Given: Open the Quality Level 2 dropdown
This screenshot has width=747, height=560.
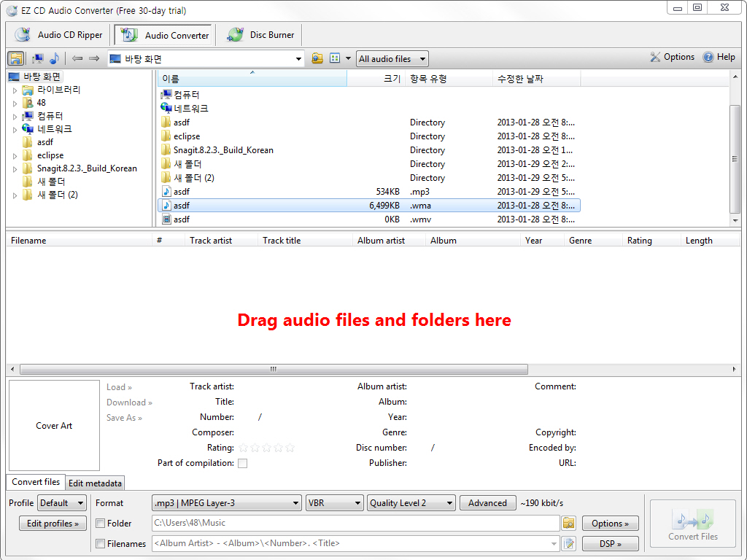Looking at the screenshot, I should point(411,503).
